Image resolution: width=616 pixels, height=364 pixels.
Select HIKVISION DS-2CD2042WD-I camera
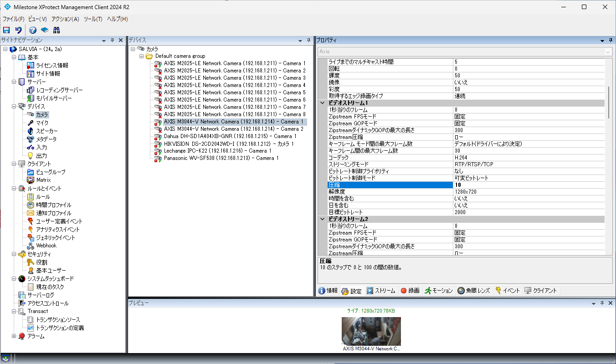[x=229, y=144]
